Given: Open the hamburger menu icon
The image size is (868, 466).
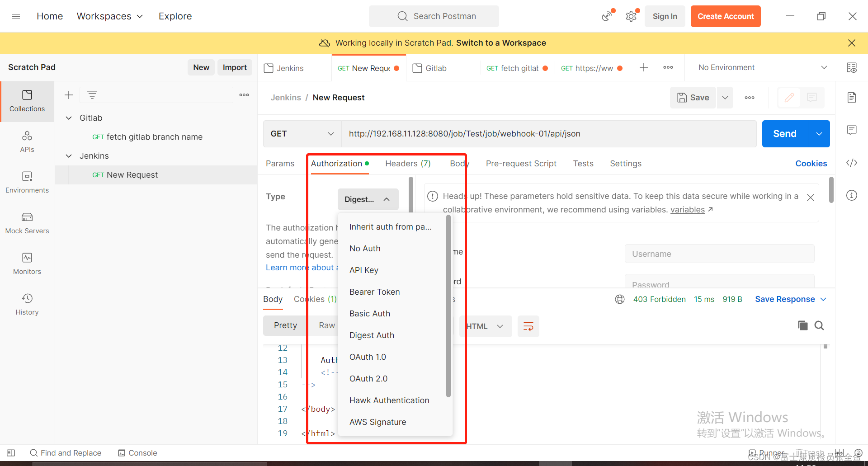Looking at the screenshot, I should click(16, 16).
